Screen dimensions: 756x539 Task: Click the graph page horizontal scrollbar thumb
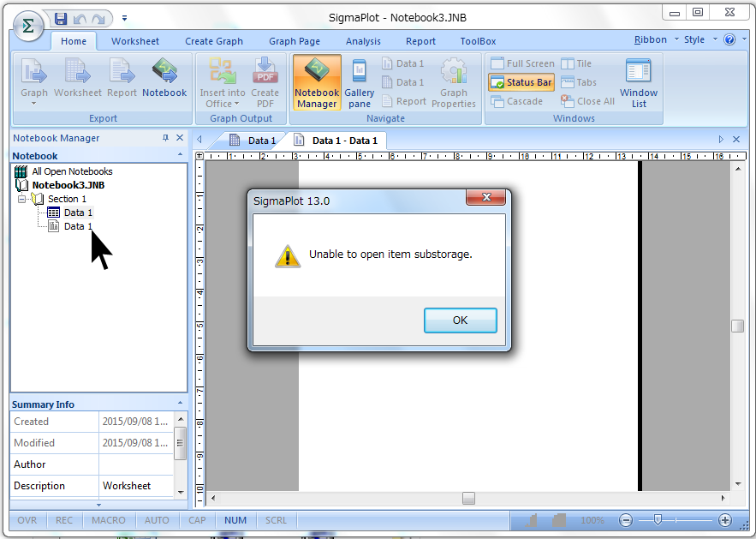[x=468, y=498]
